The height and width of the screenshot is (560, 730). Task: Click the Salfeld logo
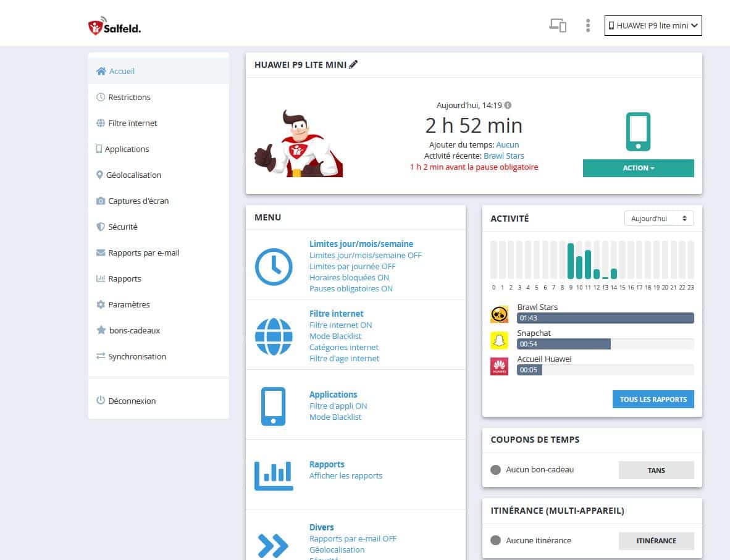(x=114, y=27)
